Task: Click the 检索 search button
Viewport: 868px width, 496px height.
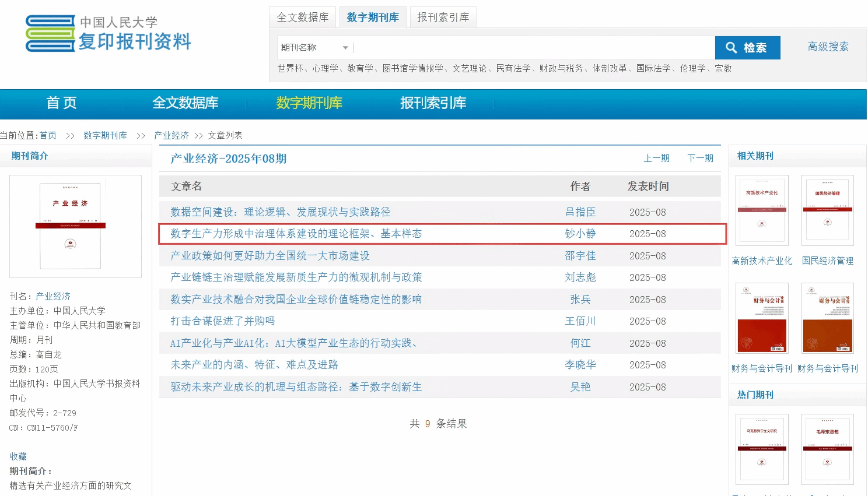Action: pos(747,48)
